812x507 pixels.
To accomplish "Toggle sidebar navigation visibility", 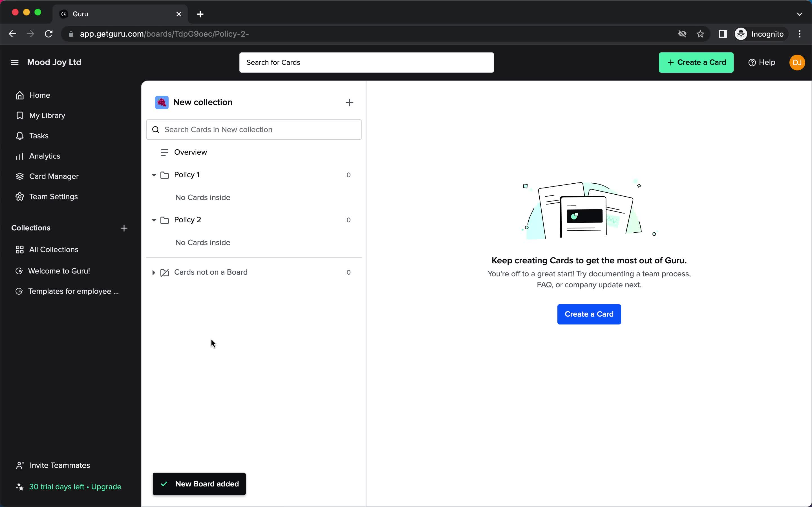I will [15, 62].
